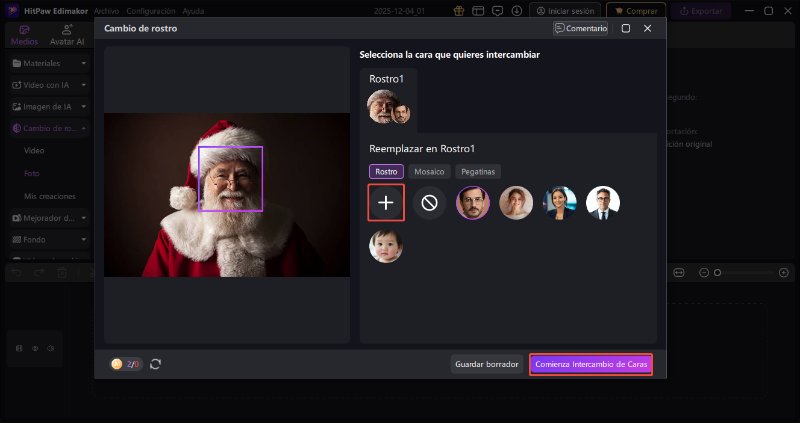Select the Rostro1 detected face thumbnail
800x423 pixels.
tap(389, 107)
